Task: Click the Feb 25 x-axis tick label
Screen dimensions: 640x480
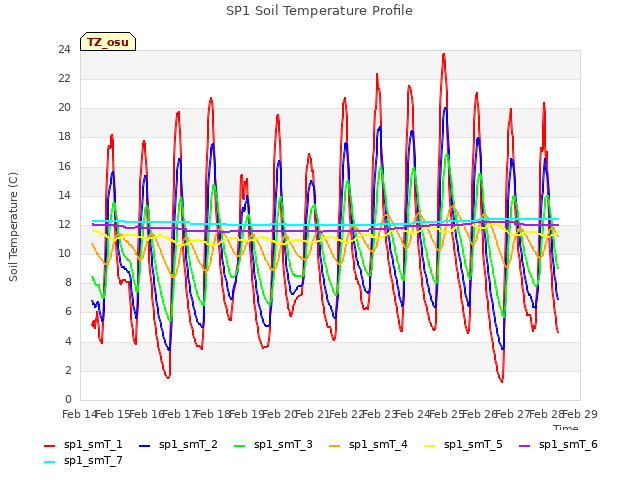Action: pos(447,414)
